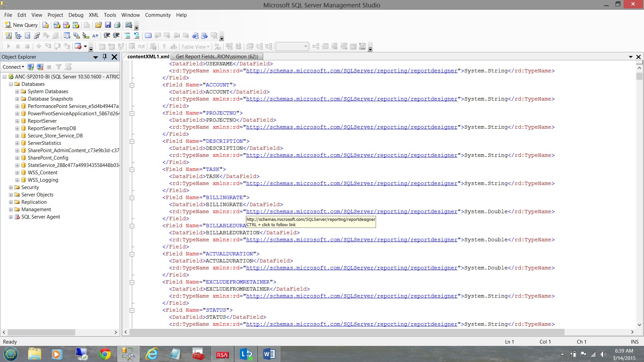Click the font color toolbar icon
This screenshot has width=644, height=362.
[95, 36]
